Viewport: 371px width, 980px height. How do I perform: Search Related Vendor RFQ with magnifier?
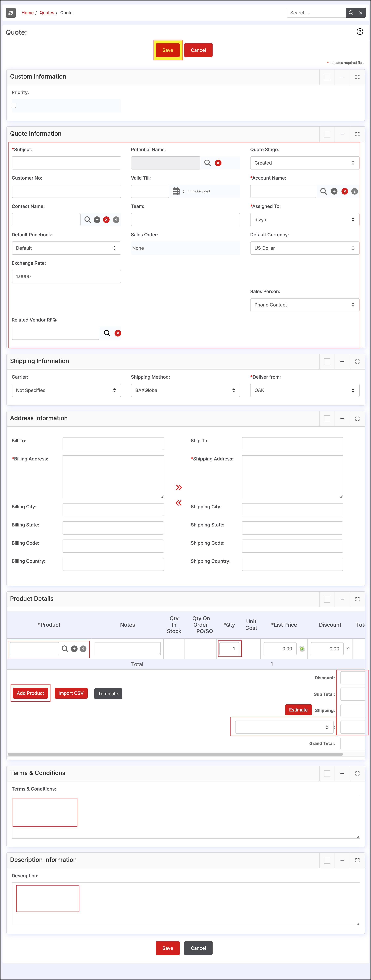point(107,333)
